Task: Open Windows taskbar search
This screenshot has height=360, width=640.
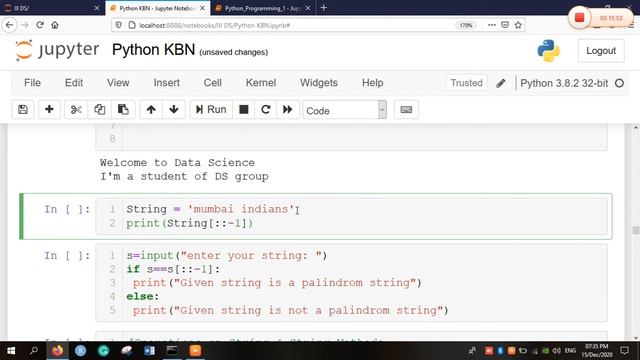Action: 34,351
